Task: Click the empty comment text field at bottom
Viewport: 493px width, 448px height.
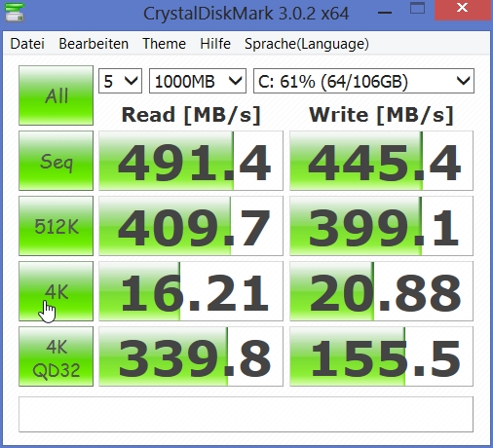Action: coord(246,414)
